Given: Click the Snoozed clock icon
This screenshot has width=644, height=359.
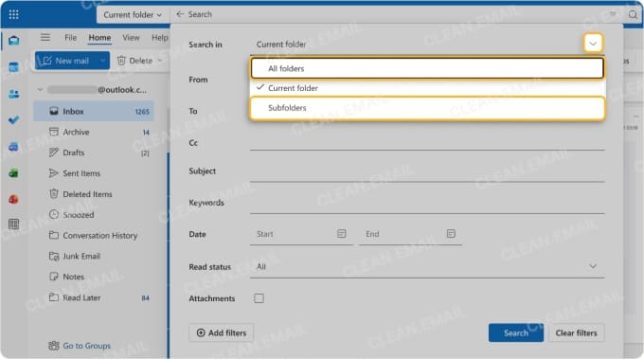Looking at the screenshot, I should tap(54, 214).
